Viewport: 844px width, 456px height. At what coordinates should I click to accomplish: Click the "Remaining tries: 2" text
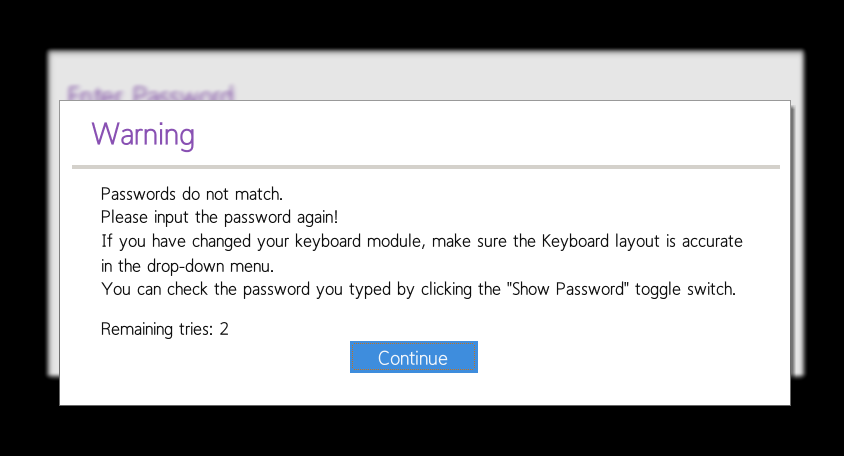164,329
